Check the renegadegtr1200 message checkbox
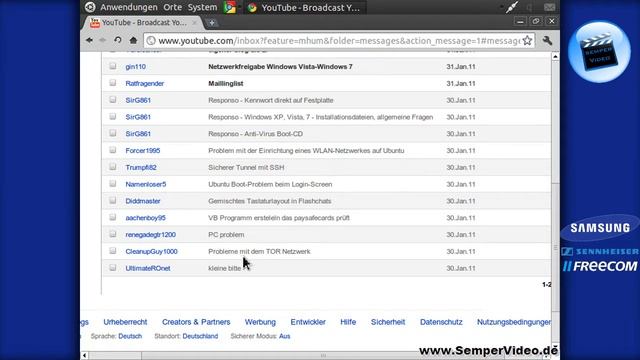 tap(113, 234)
